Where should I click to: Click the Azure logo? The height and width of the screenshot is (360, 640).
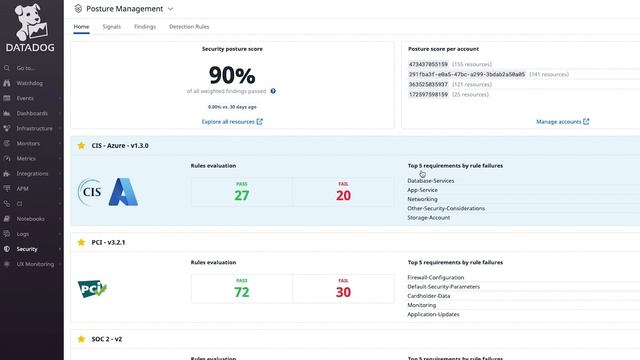pos(123,192)
